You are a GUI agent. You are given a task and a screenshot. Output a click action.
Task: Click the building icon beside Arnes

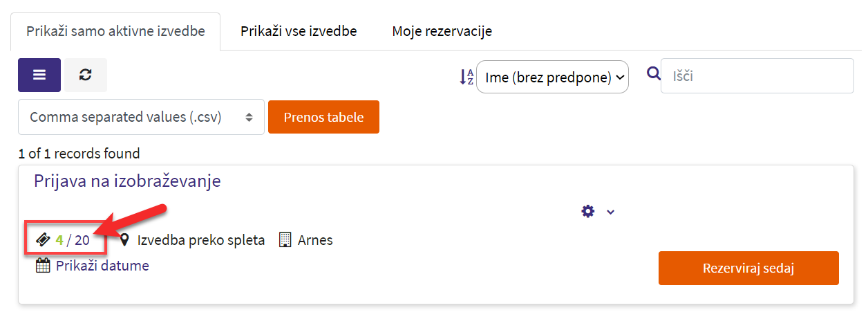285,240
